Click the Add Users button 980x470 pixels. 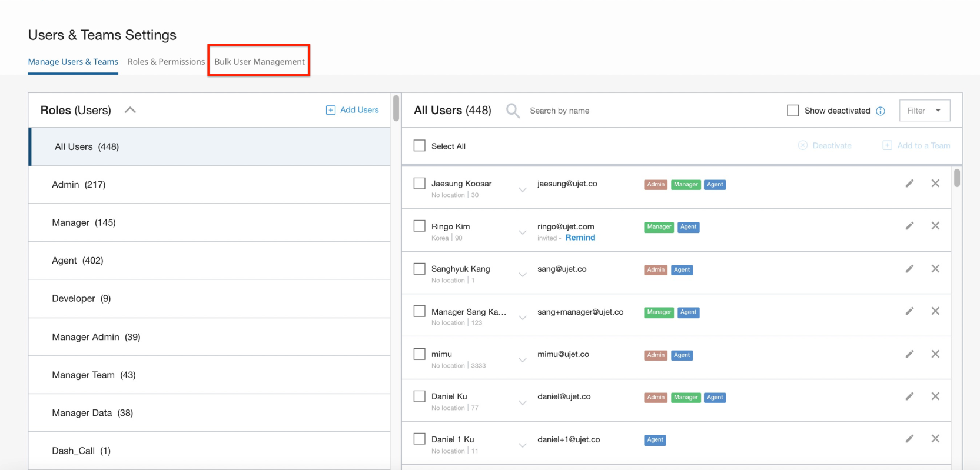[353, 110]
